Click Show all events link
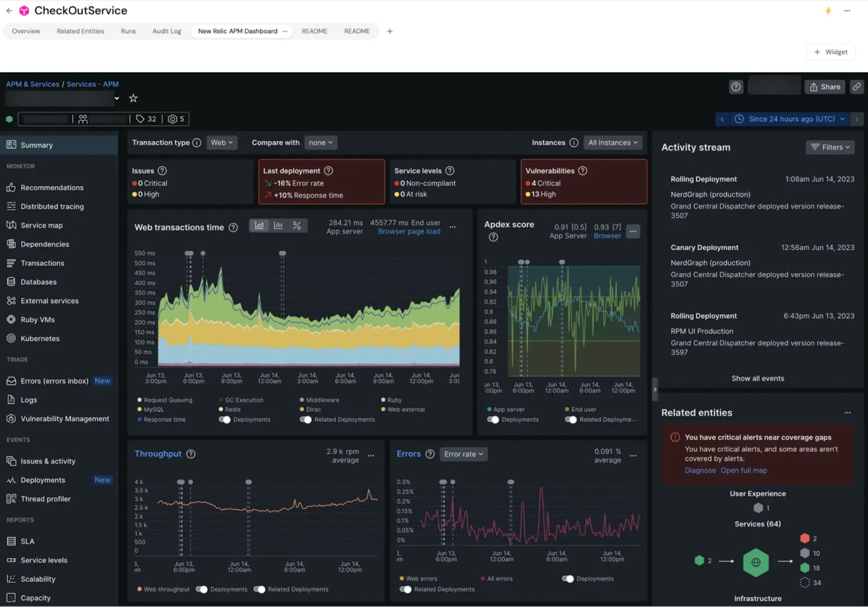 [757, 379]
